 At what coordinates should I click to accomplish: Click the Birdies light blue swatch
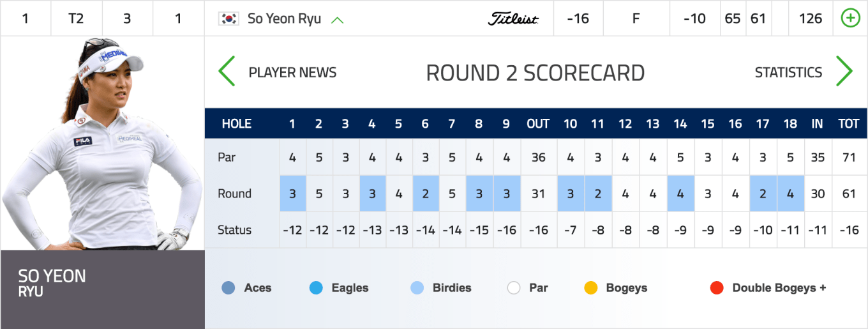tap(417, 288)
